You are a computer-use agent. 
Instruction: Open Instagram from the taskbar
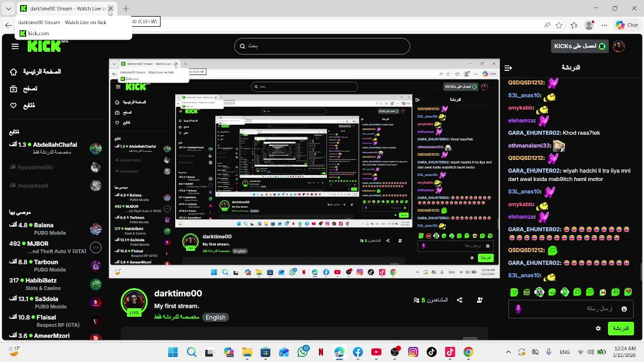coord(413,352)
